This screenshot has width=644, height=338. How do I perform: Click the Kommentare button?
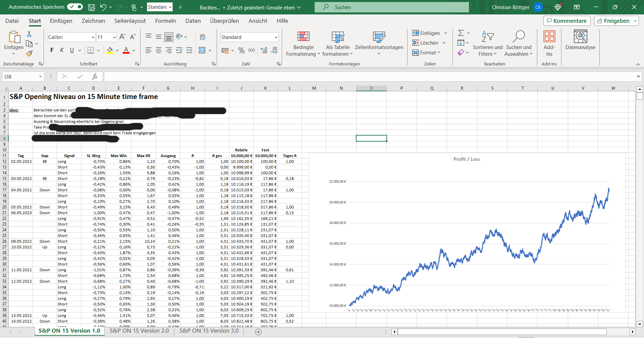point(567,21)
